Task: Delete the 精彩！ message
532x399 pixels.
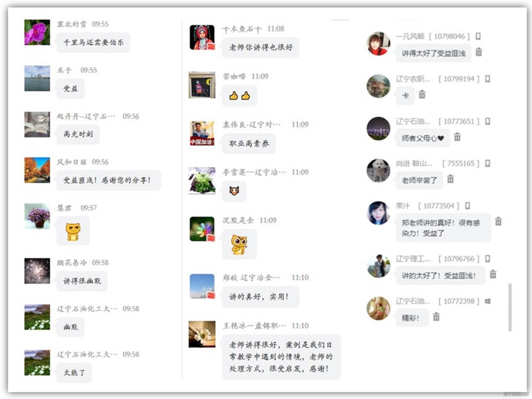Action: pos(436,317)
